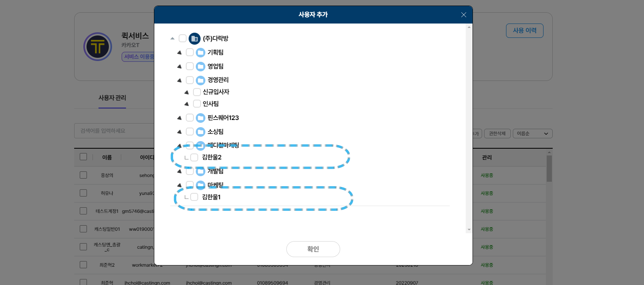Expand the 인사팀 tree arrow
644x285 pixels.
(x=187, y=104)
